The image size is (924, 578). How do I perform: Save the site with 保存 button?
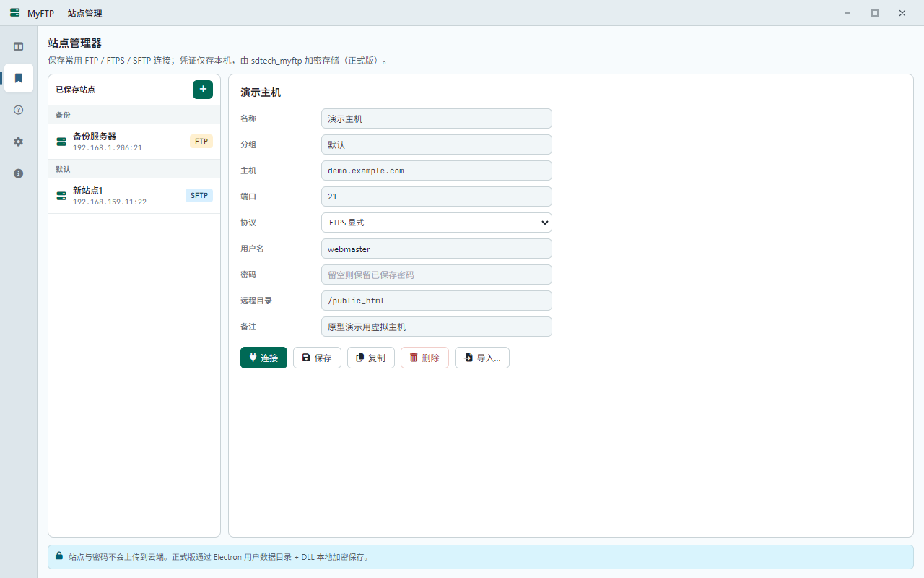click(x=317, y=358)
